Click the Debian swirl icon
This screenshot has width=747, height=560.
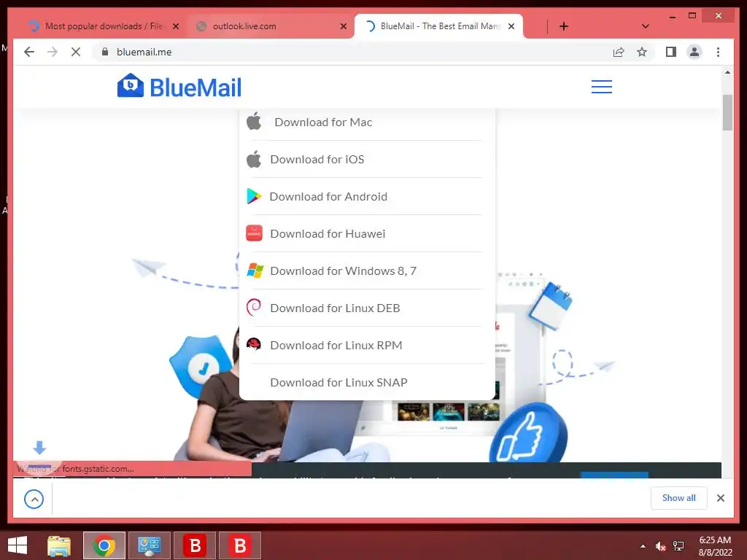253,307
